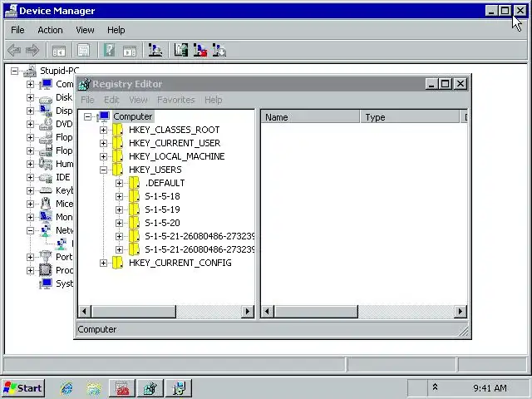Collapse the Computer root in Registry Editor
Viewport: 532px width, 399px height.
[x=87, y=117]
